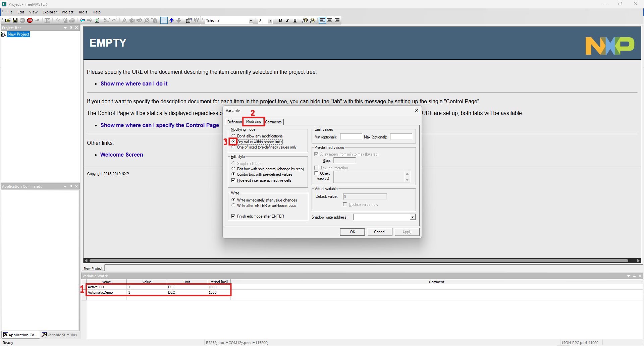Click the Max (optional) input field

pyautogui.click(x=401, y=137)
